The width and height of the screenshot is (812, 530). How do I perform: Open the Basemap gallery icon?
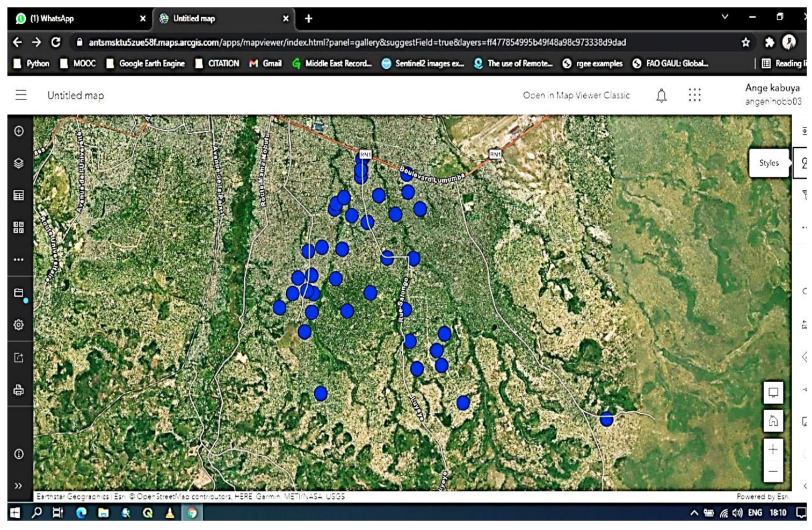[19, 227]
